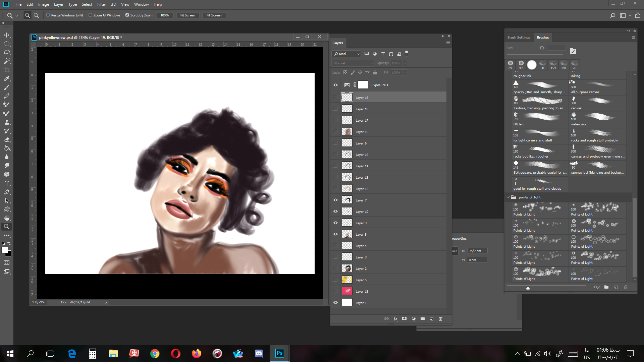Hide Layer 1 visibility
The height and width of the screenshot is (362, 644).
[335, 303]
